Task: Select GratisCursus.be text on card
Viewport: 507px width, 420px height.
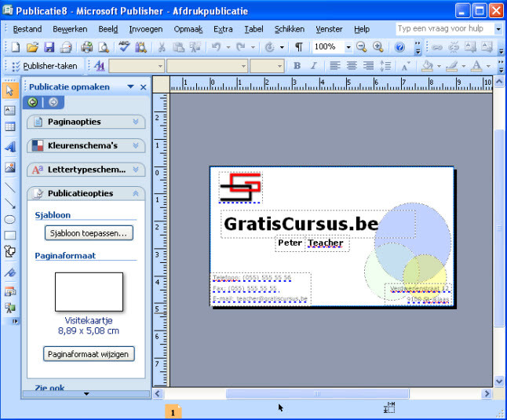Action: click(x=301, y=224)
